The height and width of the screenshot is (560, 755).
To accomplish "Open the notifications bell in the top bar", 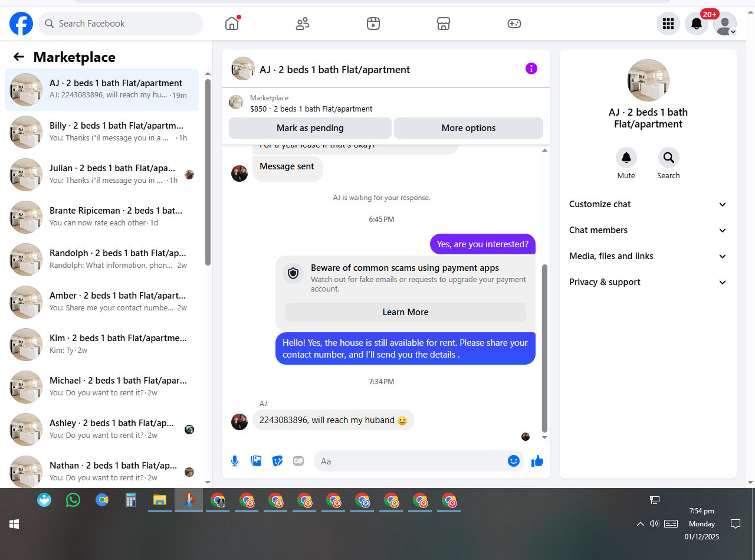I will (x=697, y=24).
